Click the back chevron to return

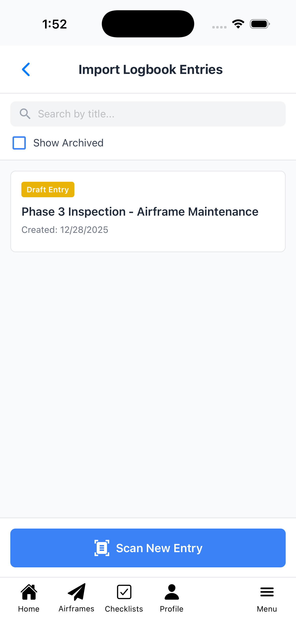click(x=26, y=69)
